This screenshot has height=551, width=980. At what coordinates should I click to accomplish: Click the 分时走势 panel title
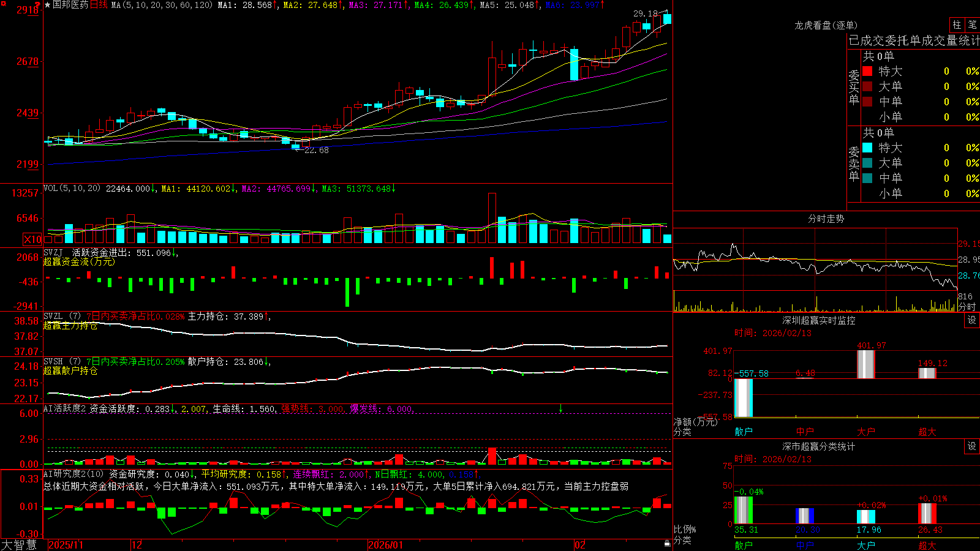pyautogui.click(x=826, y=219)
